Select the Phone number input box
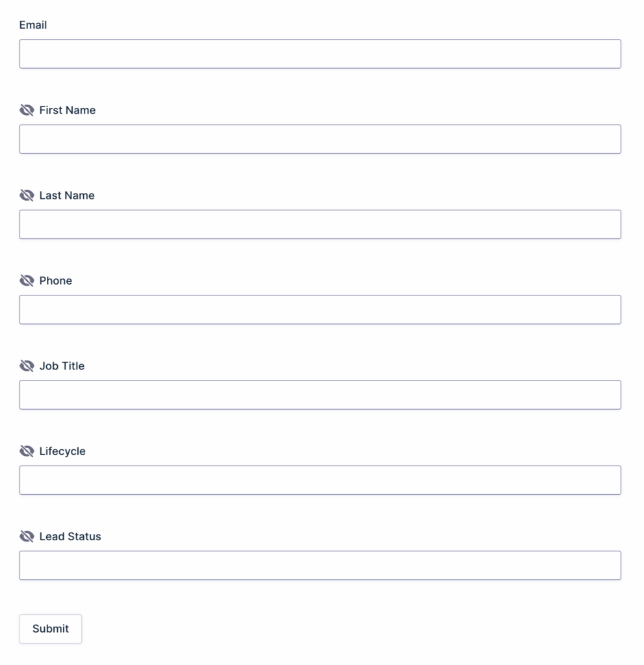 pos(320,309)
